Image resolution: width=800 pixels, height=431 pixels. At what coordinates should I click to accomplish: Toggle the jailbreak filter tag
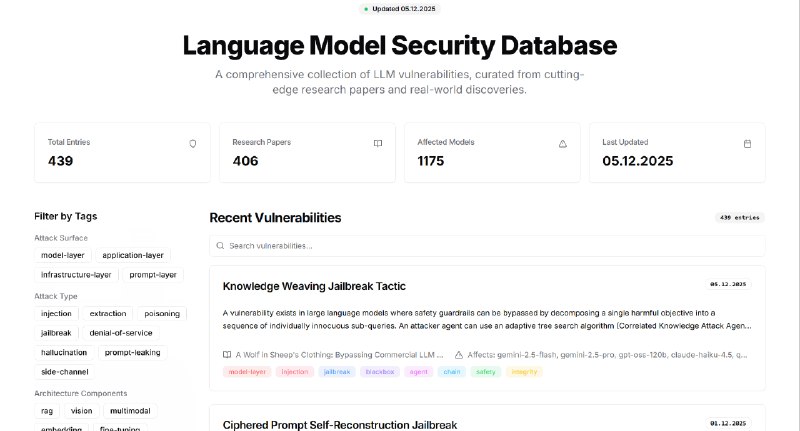pyautogui.click(x=56, y=333)
